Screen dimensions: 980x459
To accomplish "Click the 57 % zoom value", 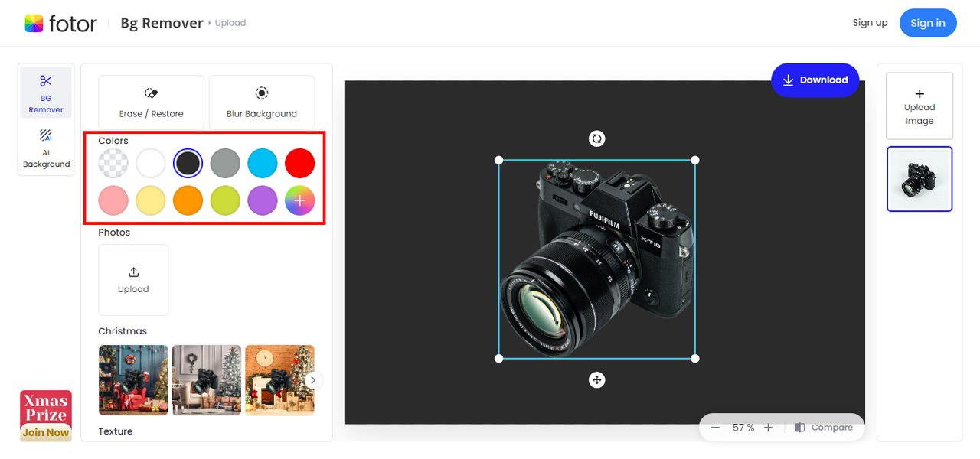I will 743,428.
